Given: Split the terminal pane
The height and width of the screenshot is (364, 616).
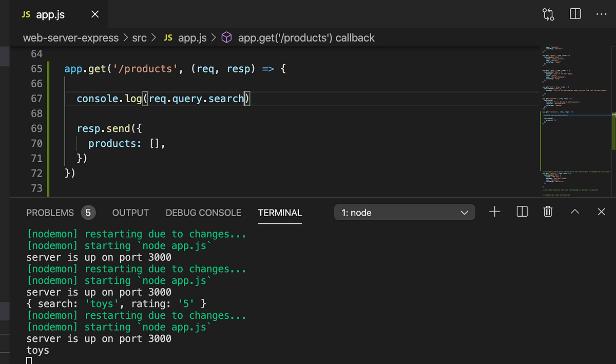Looking at the screenshot, I should tap(522, 212).
